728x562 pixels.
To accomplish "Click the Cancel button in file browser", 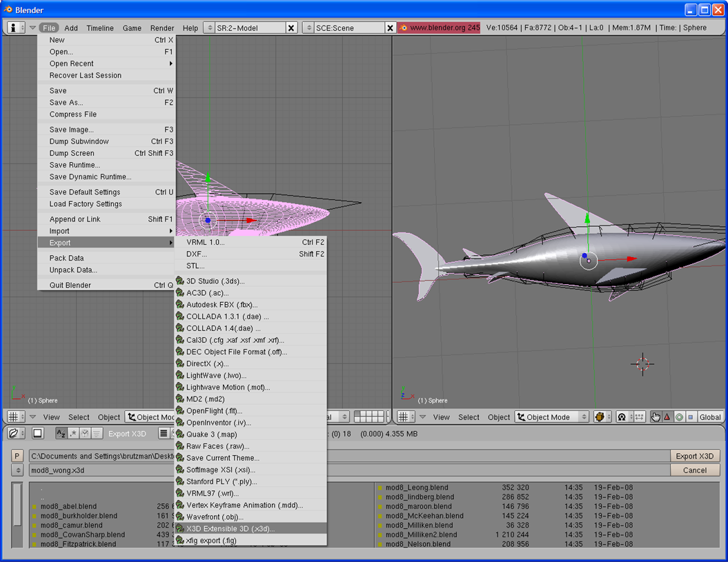I will [x=695, y=470].
